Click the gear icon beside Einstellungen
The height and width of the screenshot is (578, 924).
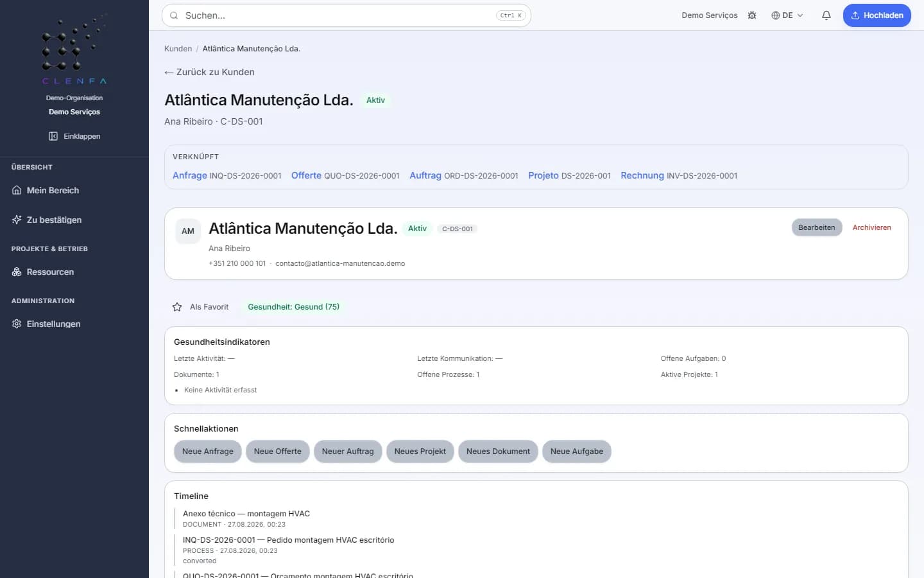[17, 324]
